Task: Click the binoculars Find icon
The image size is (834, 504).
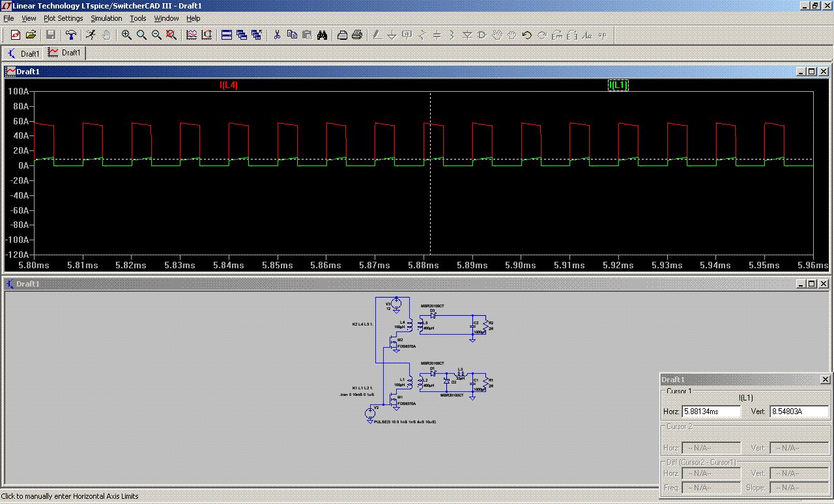Action: 322,35
